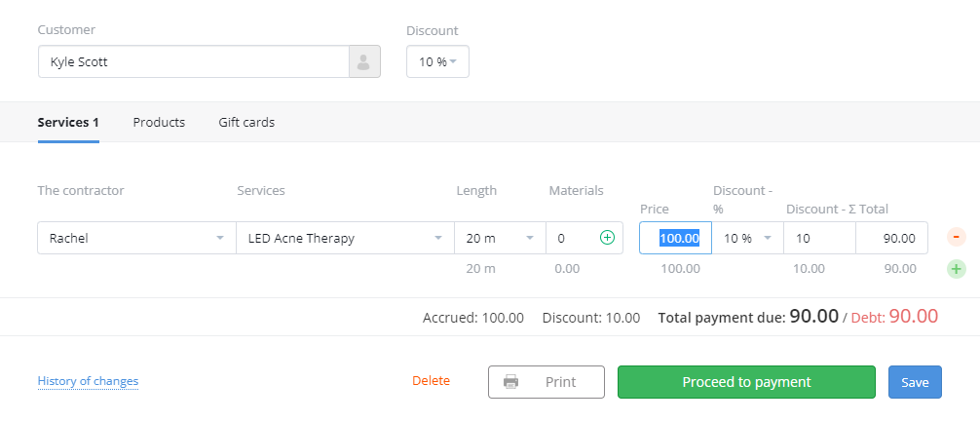
Task: Switch to the Gift cards tab
Action: (x=246, y=123)
